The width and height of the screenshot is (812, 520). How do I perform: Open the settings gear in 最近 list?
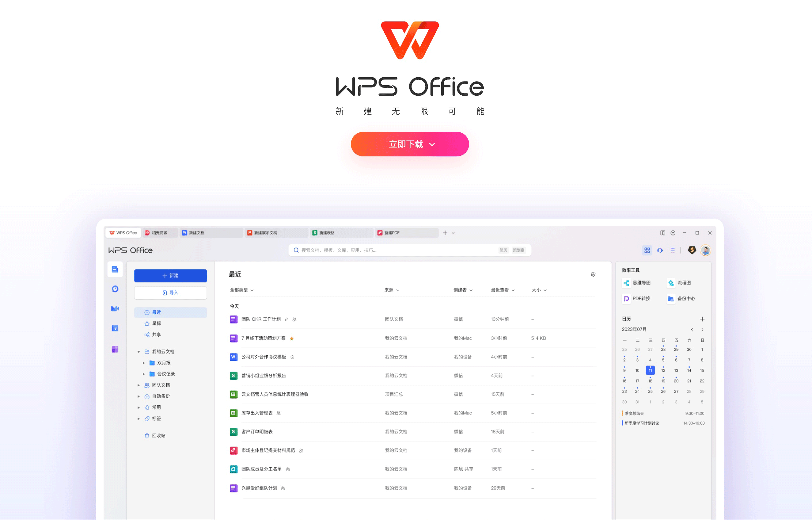click(x=593, y=274)
